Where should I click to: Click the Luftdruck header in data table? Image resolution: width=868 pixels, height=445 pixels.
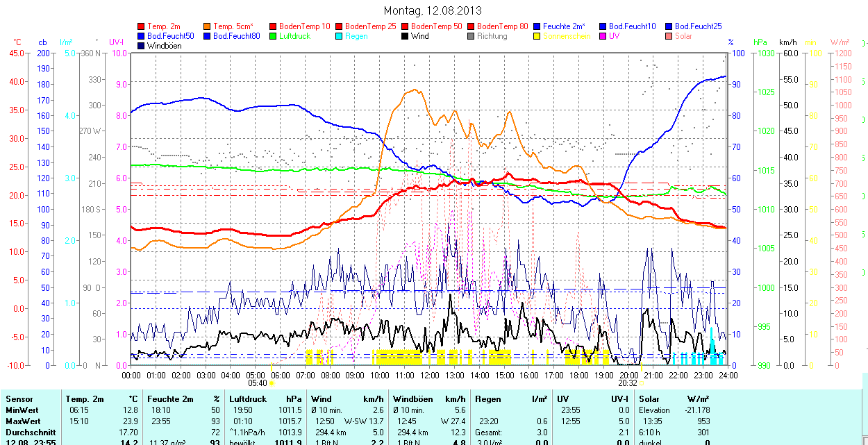(249, 399)
